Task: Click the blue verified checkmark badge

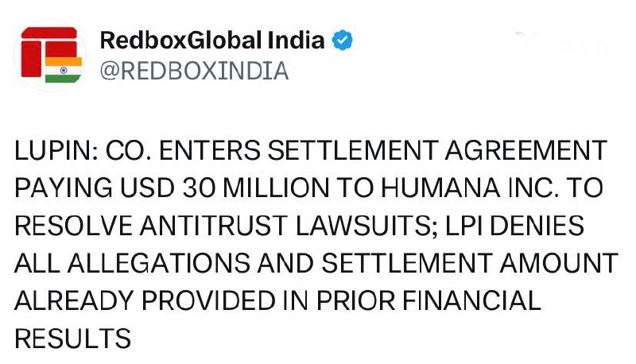Action: tap(343, 40)
